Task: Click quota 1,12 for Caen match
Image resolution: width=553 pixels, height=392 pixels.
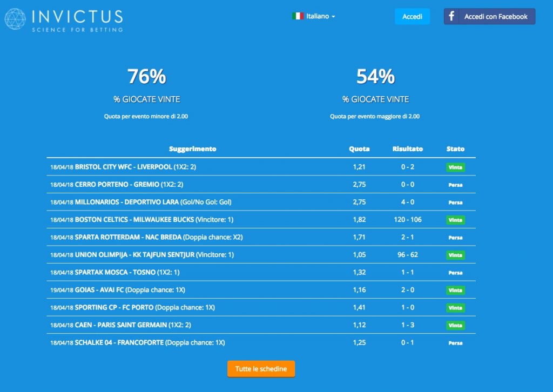Action: tap(359, 325)
